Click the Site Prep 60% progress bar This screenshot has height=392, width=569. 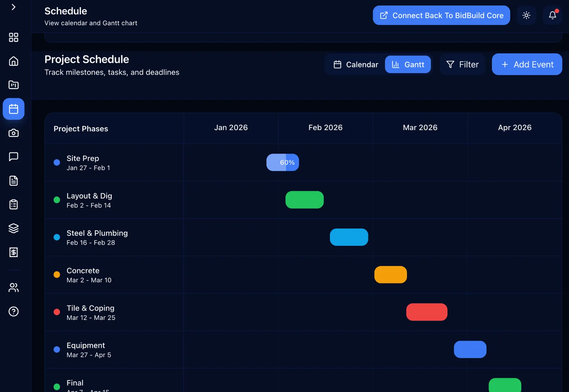coord(283,162)
